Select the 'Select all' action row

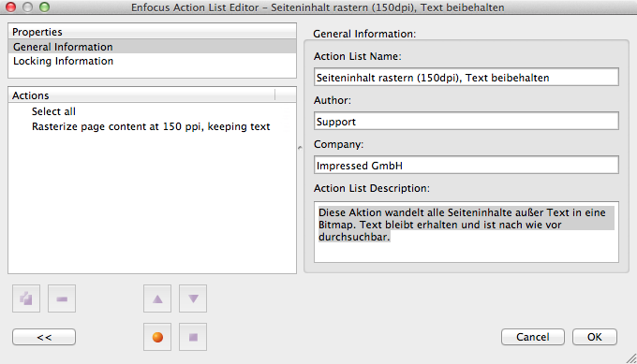[152, 111]
